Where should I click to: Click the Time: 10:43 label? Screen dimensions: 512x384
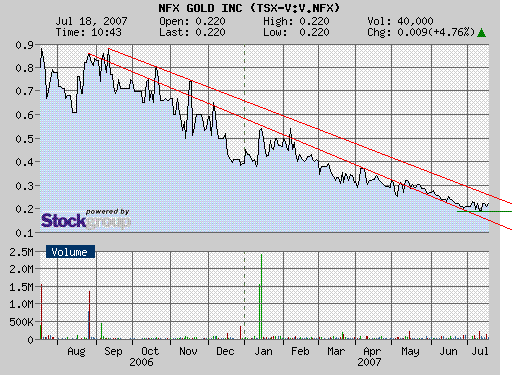pyautogui.click(x=89, y=32)
